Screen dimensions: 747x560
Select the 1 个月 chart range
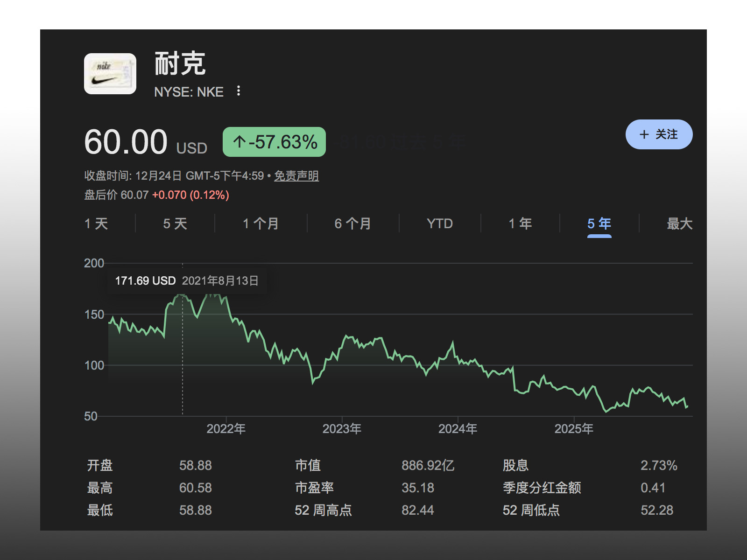tap(261, 224)
